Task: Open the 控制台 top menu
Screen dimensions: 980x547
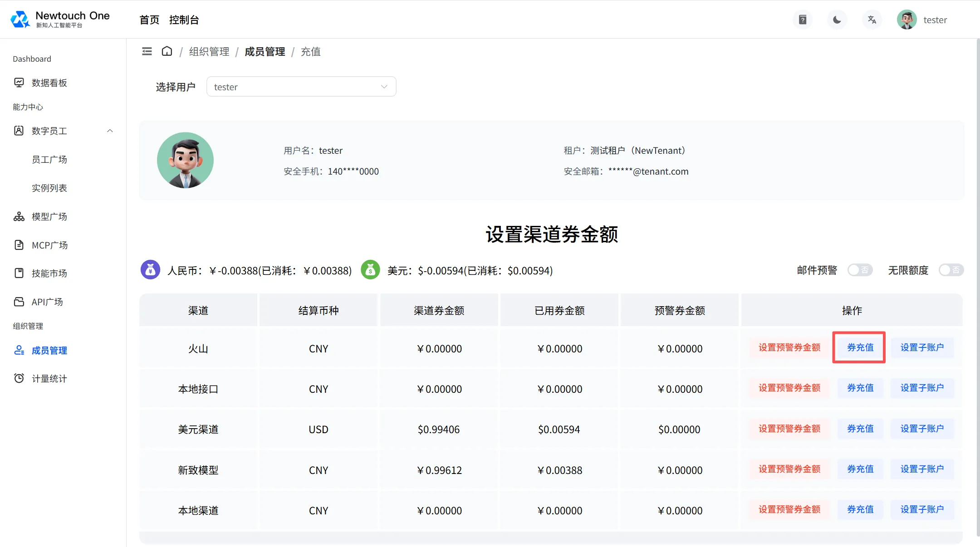Action: click(x=184, y=20)
